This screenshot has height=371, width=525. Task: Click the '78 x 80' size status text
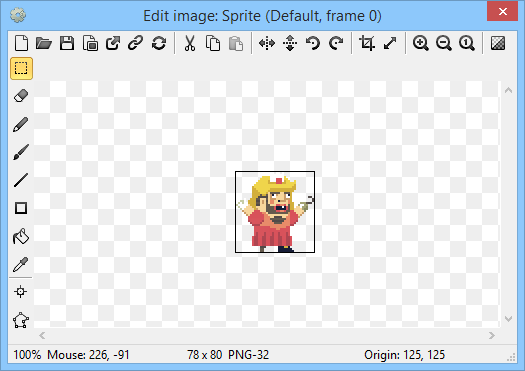click(205, 355)
